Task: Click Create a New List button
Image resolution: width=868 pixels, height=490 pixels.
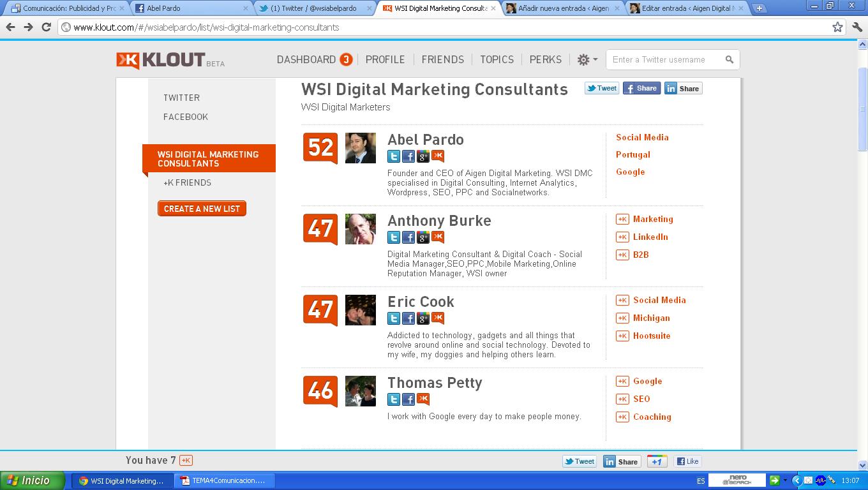Action: [202, 209]
